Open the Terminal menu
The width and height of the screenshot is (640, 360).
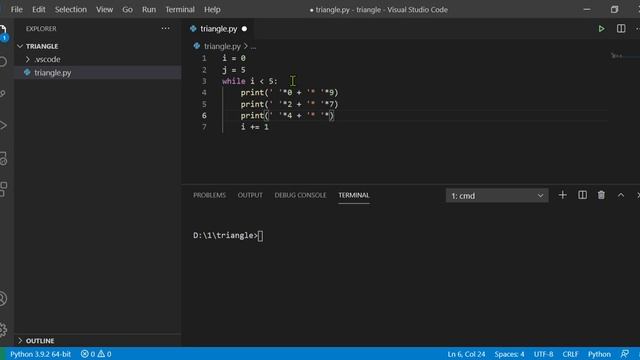pyautogui.click(x=180, y=9)
